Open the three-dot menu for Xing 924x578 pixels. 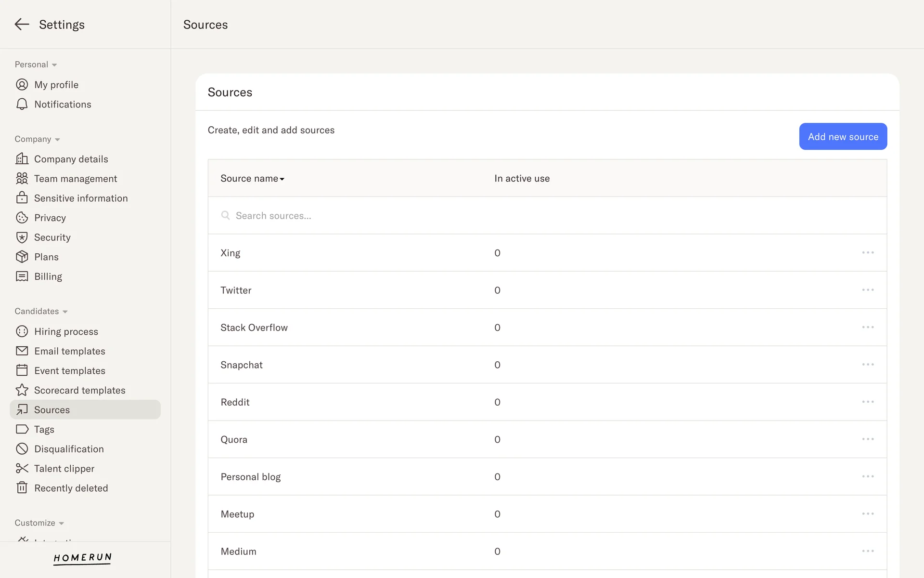tap(868, 253)
